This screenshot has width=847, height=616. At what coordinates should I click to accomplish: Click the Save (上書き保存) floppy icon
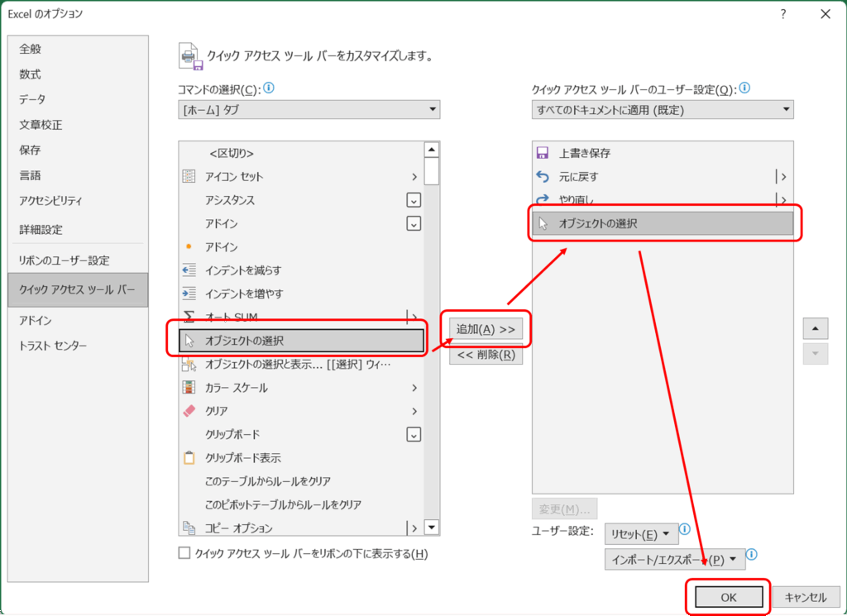click(543, 153)
